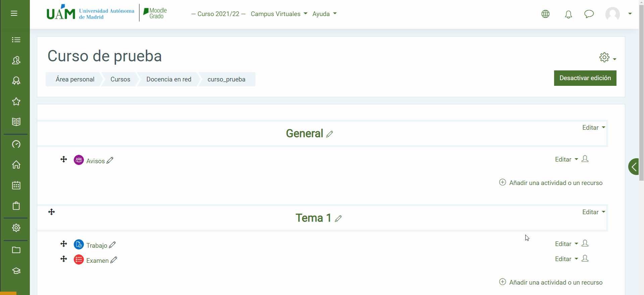Click the notifications bell icon
The width and height of the screenshot is (644, 295).
coord(568,14)
